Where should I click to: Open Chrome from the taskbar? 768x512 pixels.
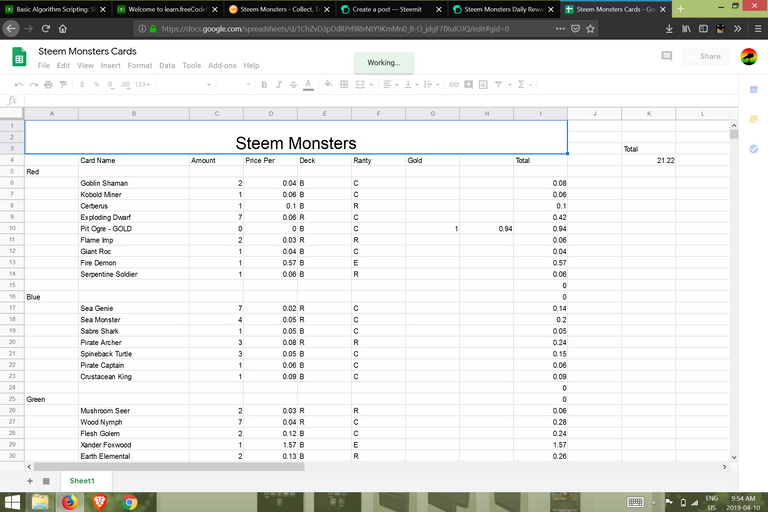click(130, 502)
